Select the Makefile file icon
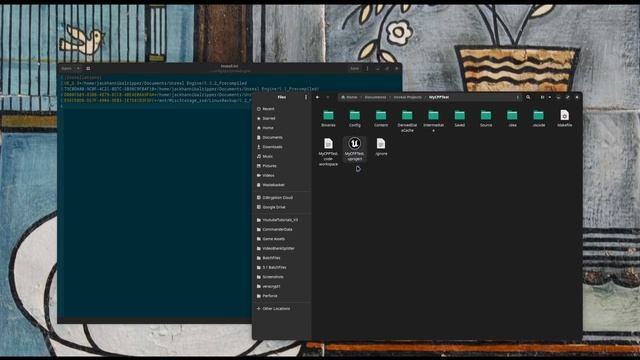The width and height of the screenshot is (640, 360). click(x=564, y=115)
